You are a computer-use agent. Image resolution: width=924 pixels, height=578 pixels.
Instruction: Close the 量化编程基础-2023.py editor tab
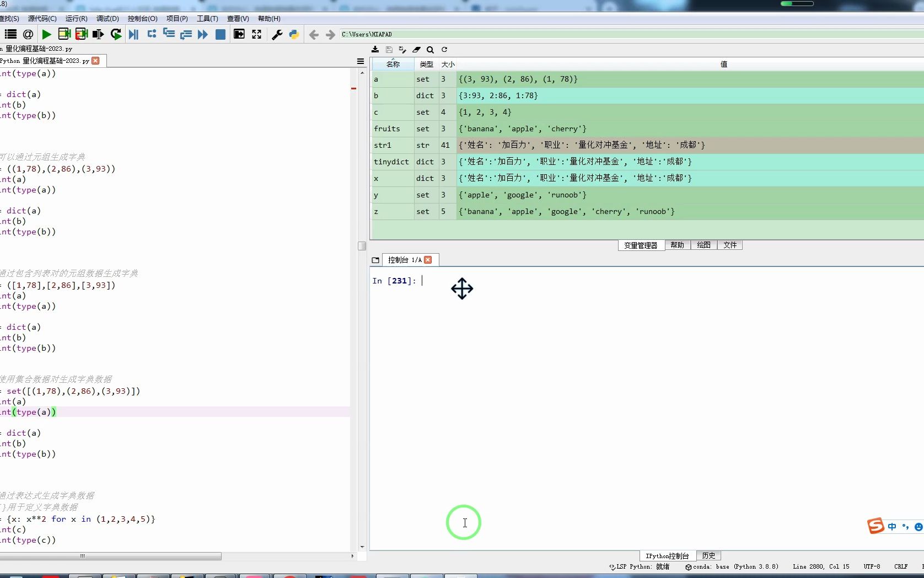click(x=96, y=61)
